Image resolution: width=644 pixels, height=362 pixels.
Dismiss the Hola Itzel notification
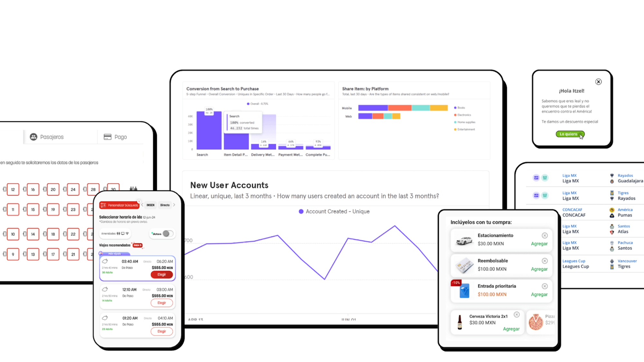click(599, 81)
